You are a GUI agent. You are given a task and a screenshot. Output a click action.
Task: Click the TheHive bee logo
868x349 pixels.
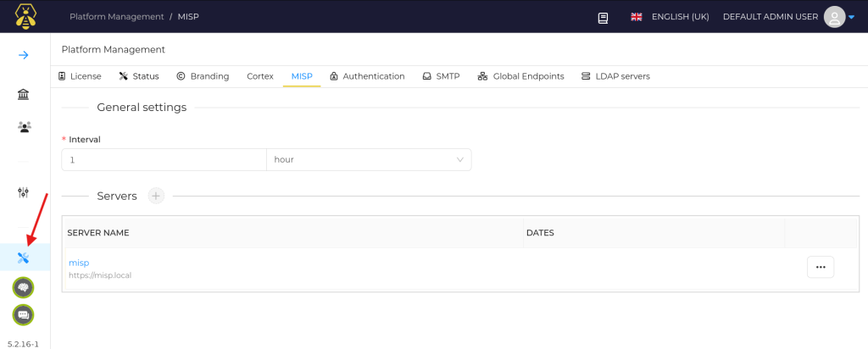[x=25, y=16]
